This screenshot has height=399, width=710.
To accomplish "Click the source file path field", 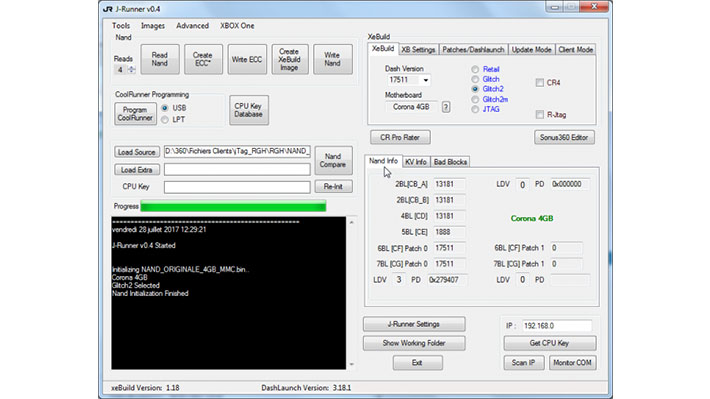I will click(x=237, y=151).
